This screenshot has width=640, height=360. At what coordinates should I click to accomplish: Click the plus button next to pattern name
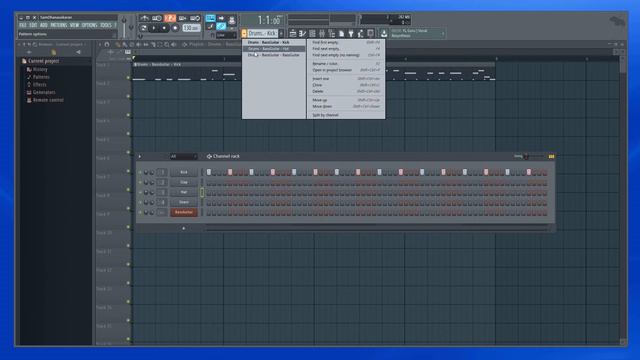(281, 33)
